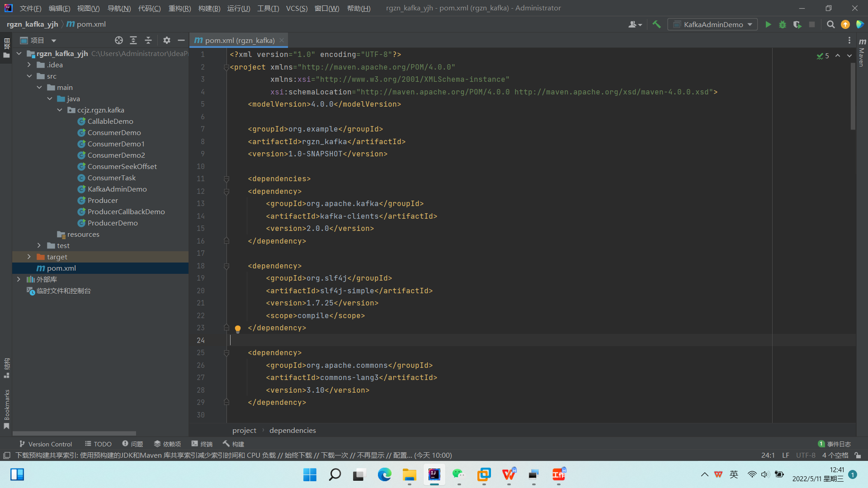
Task: Open the 重构(R) menu
Action: click(179, 8)
